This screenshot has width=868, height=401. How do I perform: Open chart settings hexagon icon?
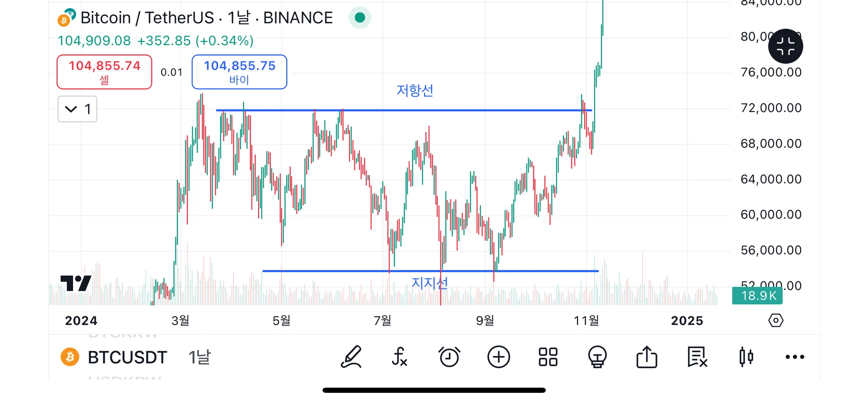[776, 321]
